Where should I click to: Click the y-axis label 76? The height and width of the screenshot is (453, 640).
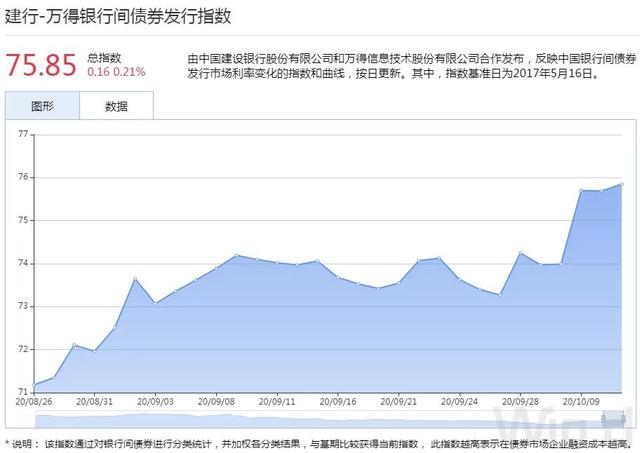[23, 177]
